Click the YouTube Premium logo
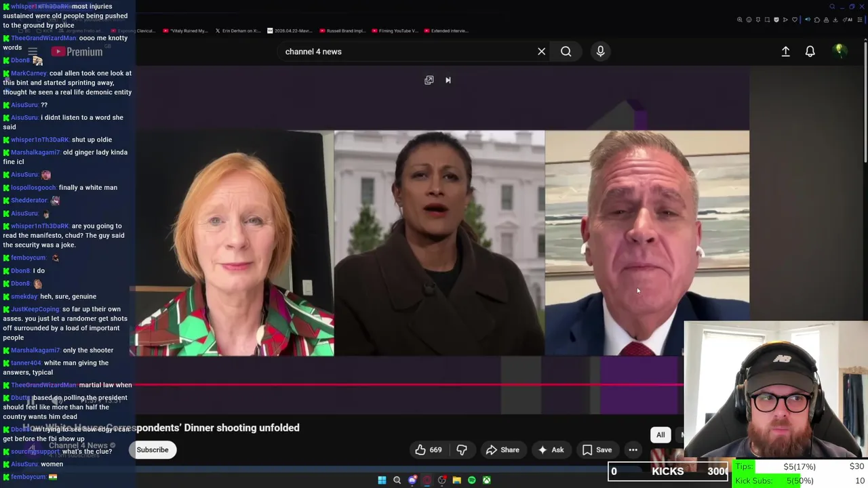 77,52
